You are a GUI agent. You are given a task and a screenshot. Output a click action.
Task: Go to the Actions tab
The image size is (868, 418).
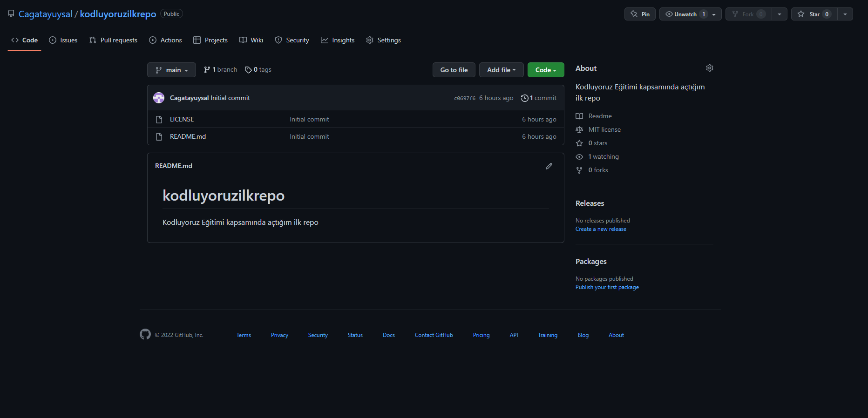[x=165, y=40]
